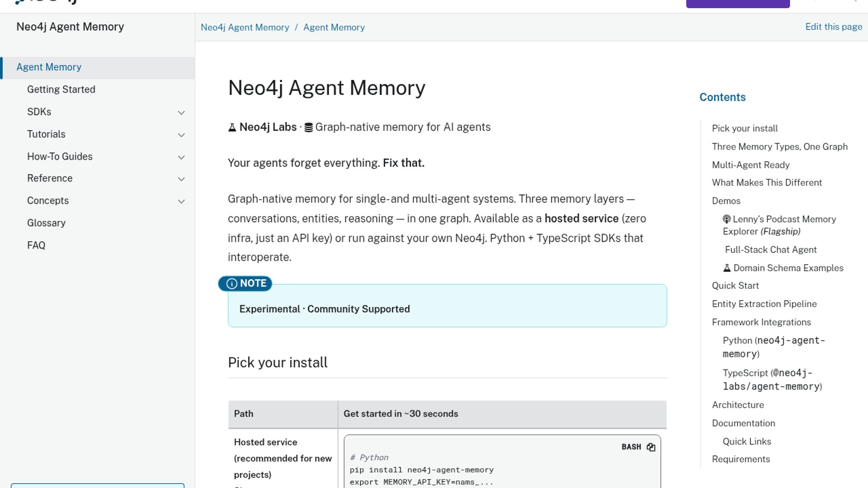Open the Reference sidebar entry
The height and width of the screenshot is (488, 868).
coord(50,178)
